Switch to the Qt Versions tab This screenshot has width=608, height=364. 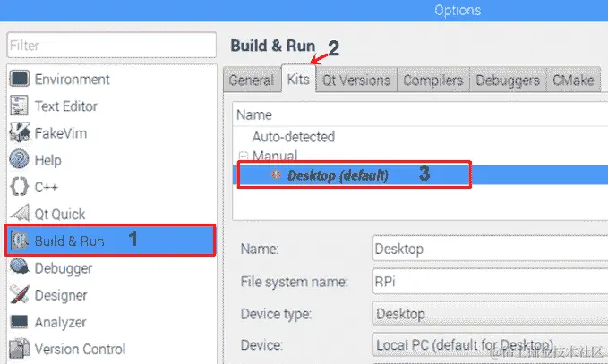point(356,80)
